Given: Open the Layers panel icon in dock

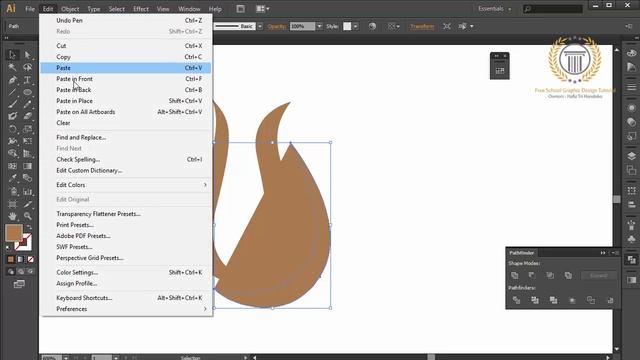Looking at the screenshot, I should click(x=631, y=156).
